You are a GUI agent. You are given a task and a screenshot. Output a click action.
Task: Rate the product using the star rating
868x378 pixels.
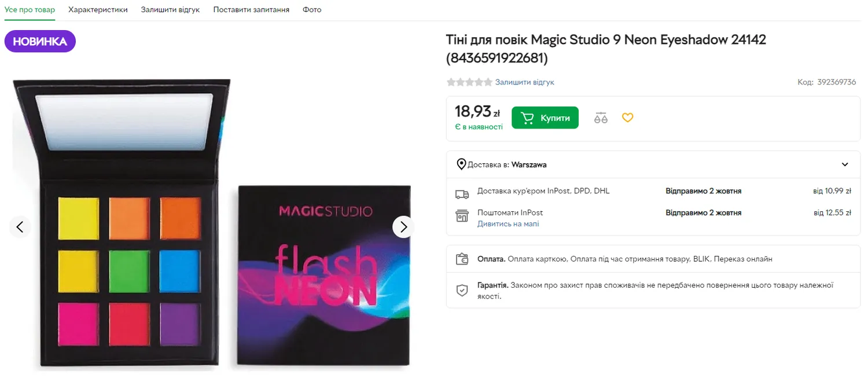coord(469,82)
